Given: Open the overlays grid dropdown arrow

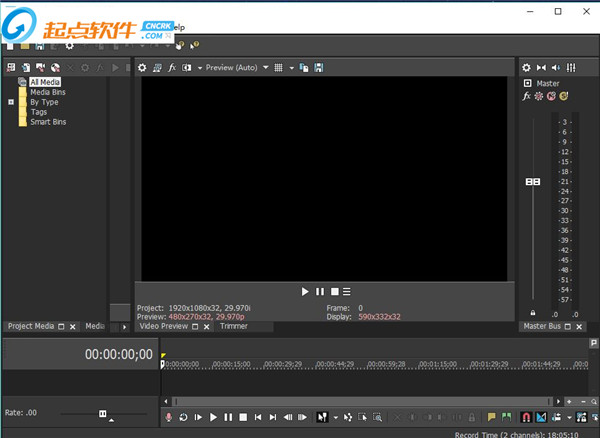Looking at the screenshot, I should pyautogui.click(x=291, y=68).
